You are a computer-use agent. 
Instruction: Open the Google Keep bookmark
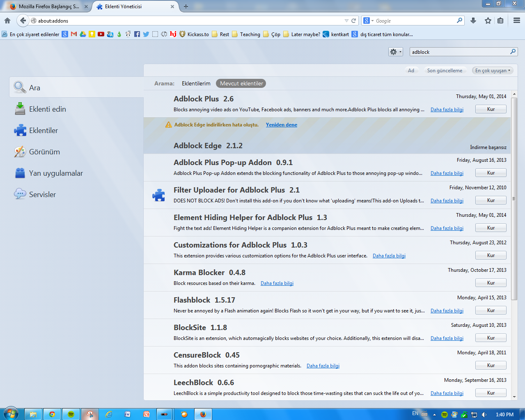[x=92, y=34]
